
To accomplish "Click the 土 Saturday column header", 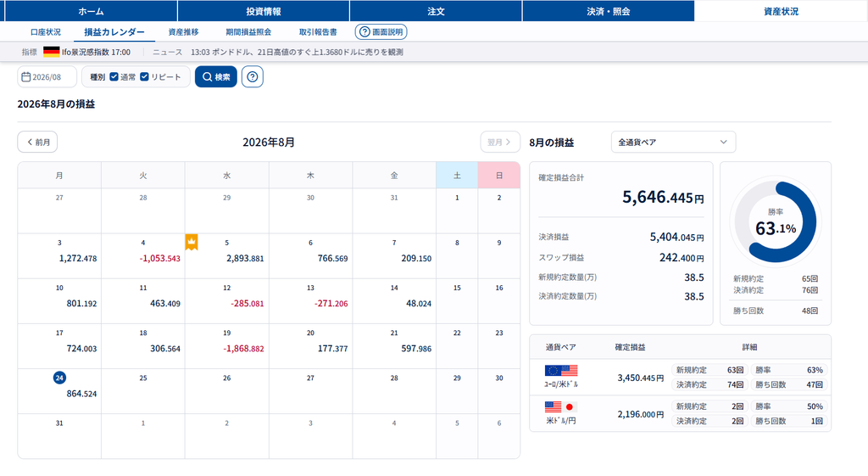I will click(x=457, y=175).
